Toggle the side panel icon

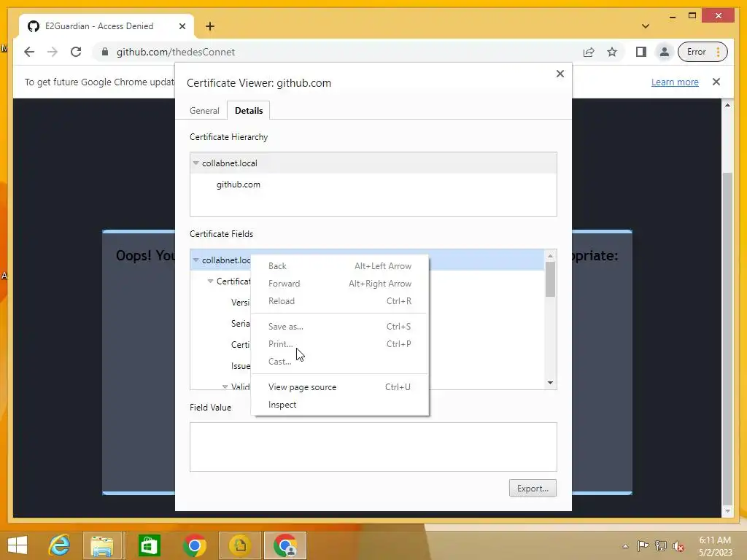tap(641, 52)
